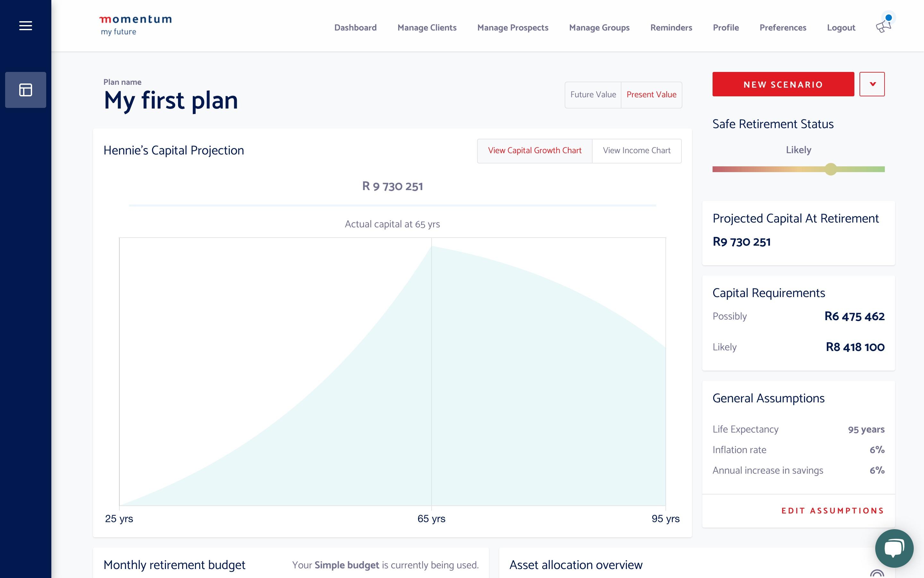Open the Profile page
The image size is (924, 578).
click(726, 28)
